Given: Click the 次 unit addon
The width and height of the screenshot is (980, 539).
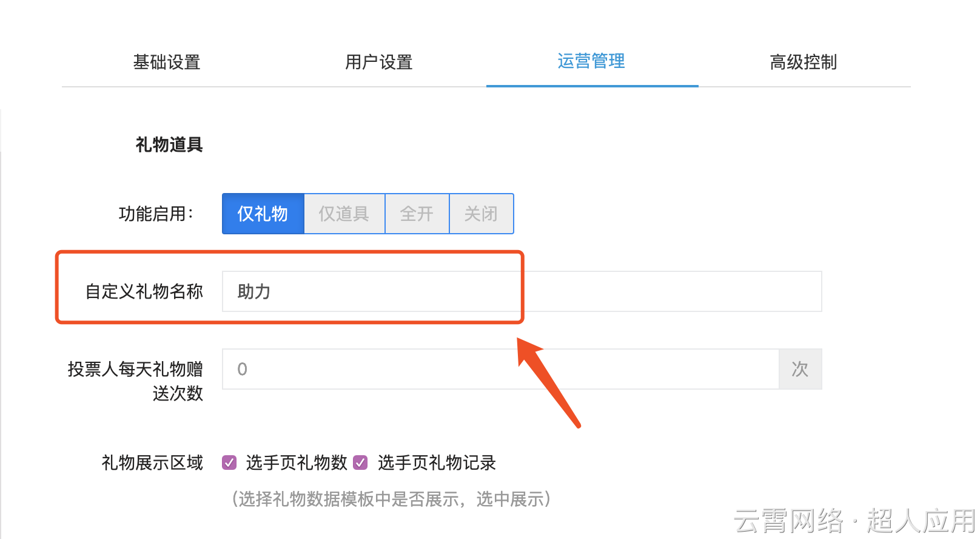Looking at the screenshot, I should [x=800, y=369].
